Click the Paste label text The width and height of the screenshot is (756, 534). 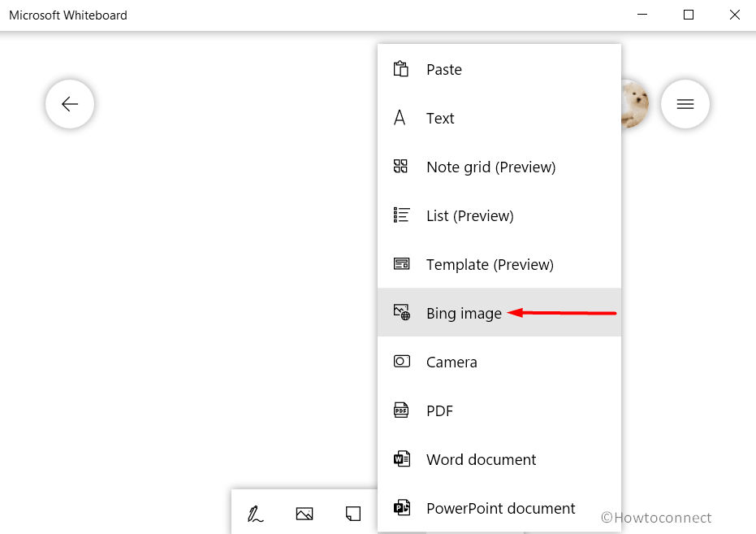[x=444, y=69]
